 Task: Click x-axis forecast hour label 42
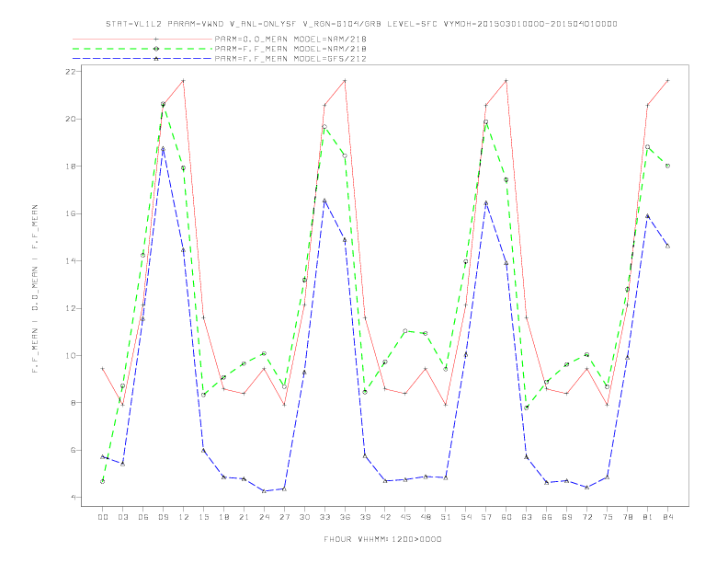coord(385,517)
